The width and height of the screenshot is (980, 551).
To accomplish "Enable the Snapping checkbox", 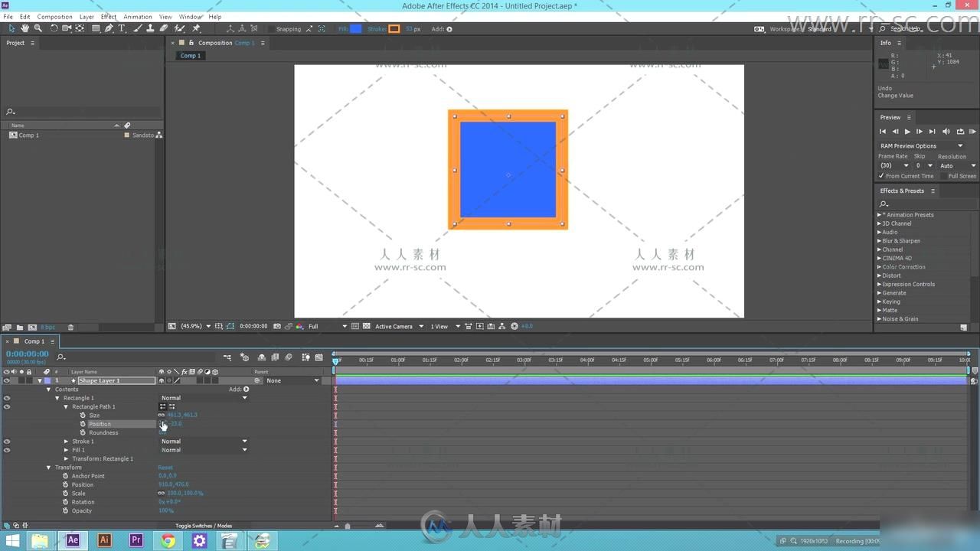I will click(x=271, y=29).
